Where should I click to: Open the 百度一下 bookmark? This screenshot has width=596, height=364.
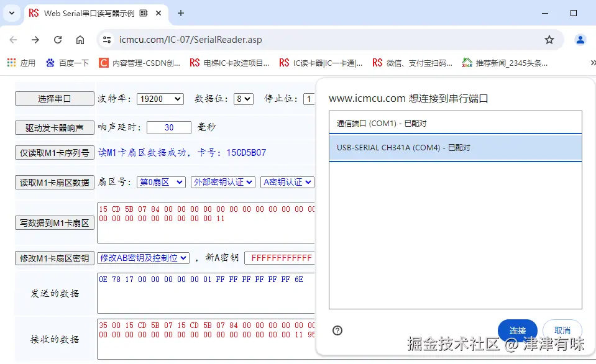[67, 63]
